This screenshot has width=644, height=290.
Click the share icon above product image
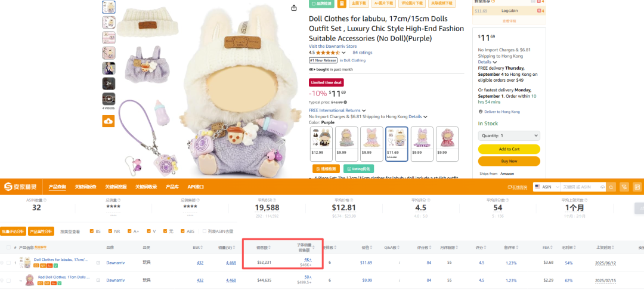294,8
